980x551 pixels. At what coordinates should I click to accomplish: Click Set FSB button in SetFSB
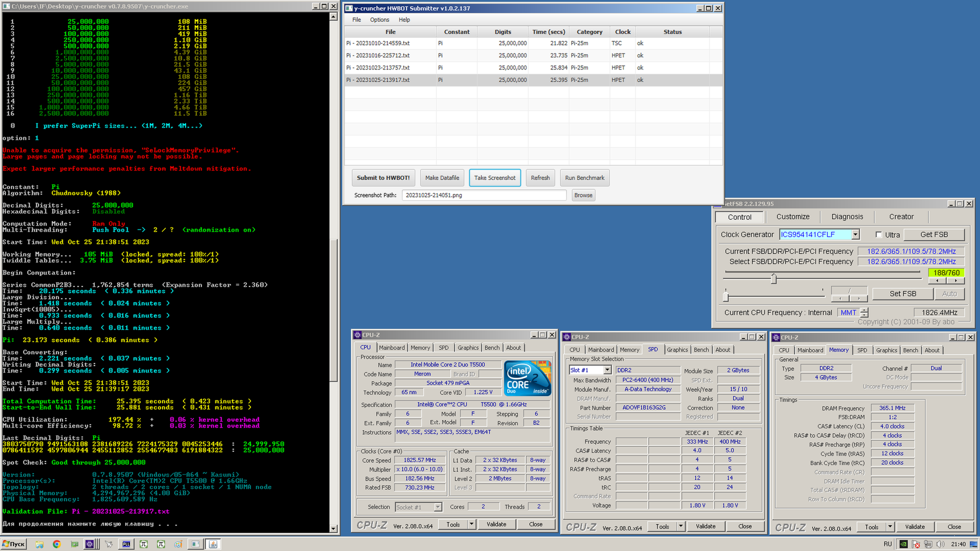coord(902,294)
